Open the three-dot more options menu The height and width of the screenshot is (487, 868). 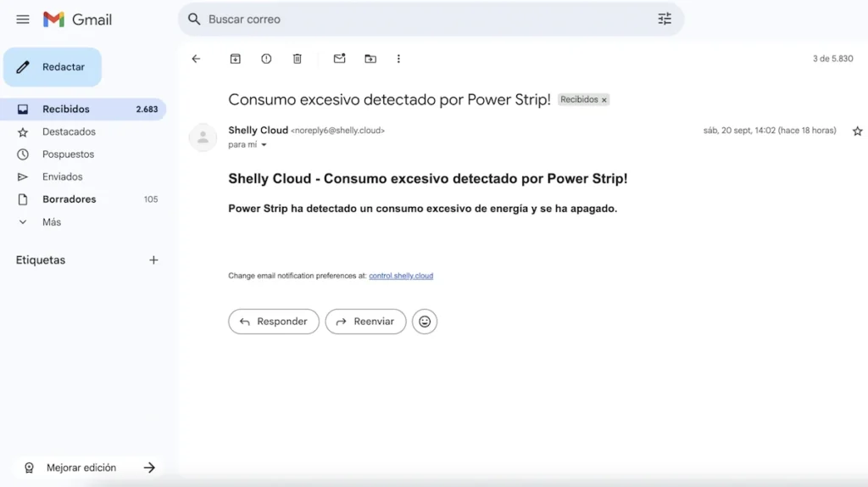tap(398, 59)
